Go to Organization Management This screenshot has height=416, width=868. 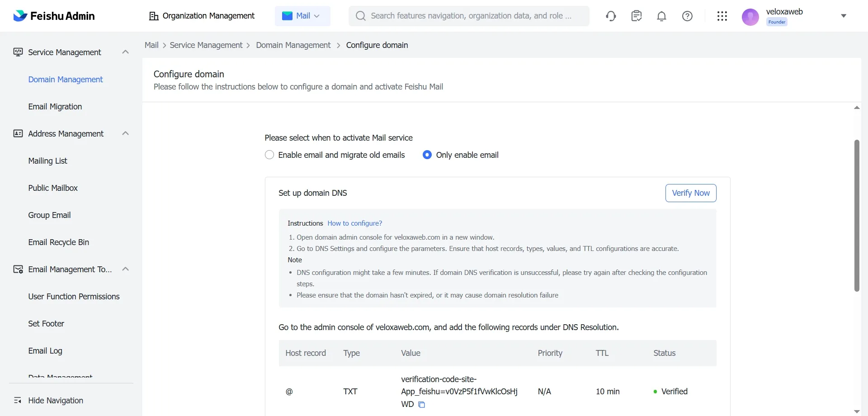(202, 16)
